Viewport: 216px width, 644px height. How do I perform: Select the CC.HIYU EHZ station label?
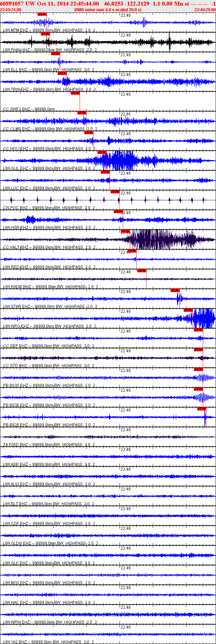point(16,149)
